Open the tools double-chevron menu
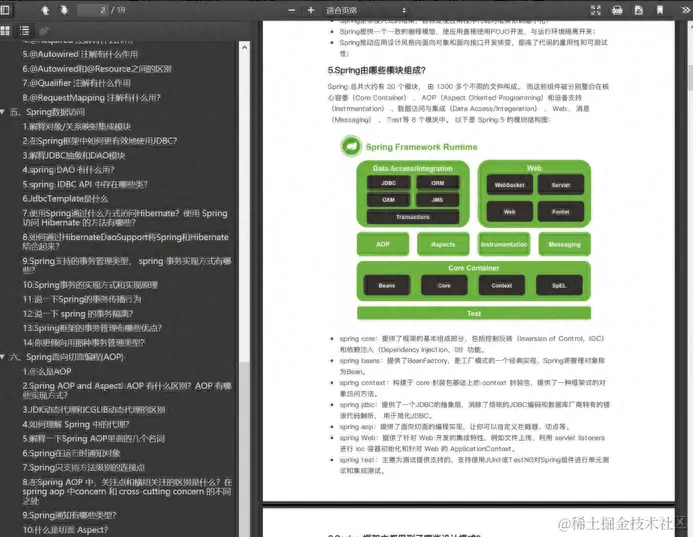Image resolution: width=693 pixels, height=537 pixels. [x=686, y=10]
